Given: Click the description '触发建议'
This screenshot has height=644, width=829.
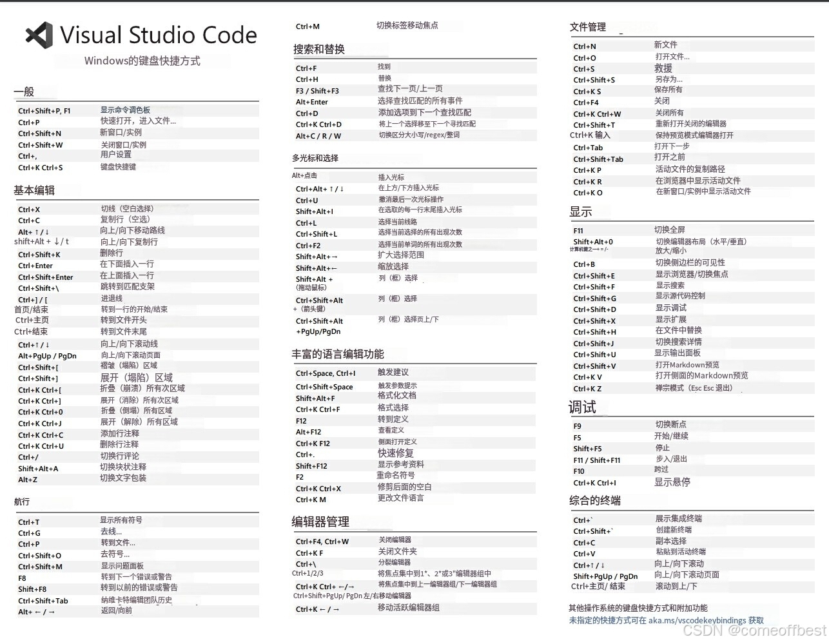Looking at the screenshot, I should click(x=393, y=372).
